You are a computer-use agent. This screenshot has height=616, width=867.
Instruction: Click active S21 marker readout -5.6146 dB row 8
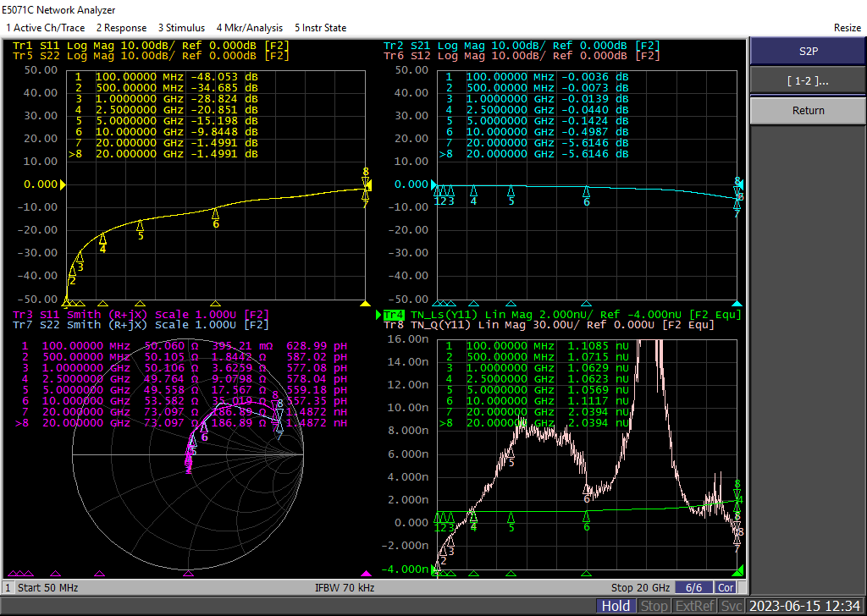tap(533, 154)
